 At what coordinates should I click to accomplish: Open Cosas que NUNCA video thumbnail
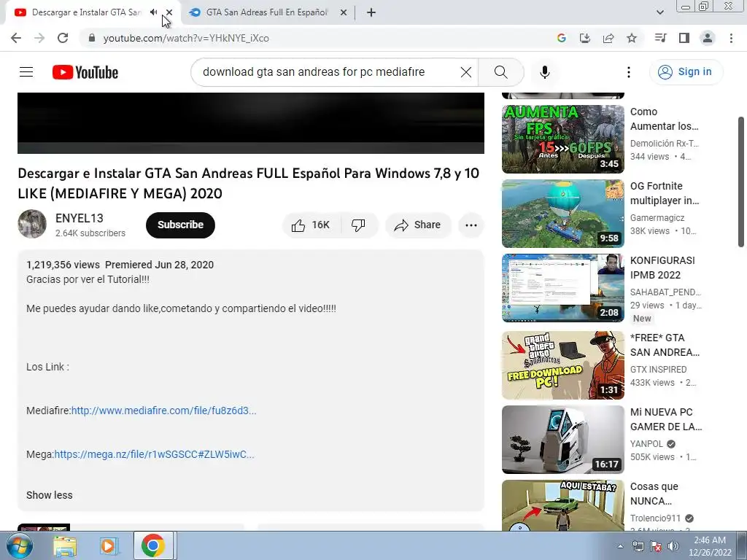tap(563, 505)
